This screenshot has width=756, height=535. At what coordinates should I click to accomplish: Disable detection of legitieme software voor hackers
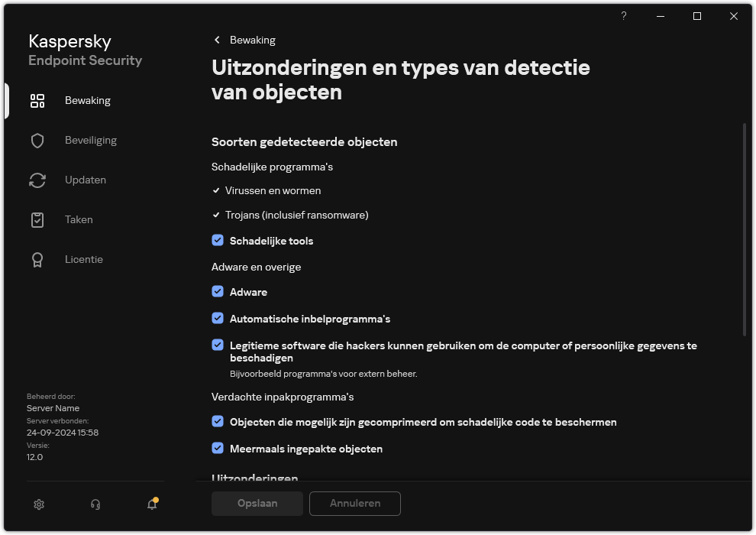218,345
